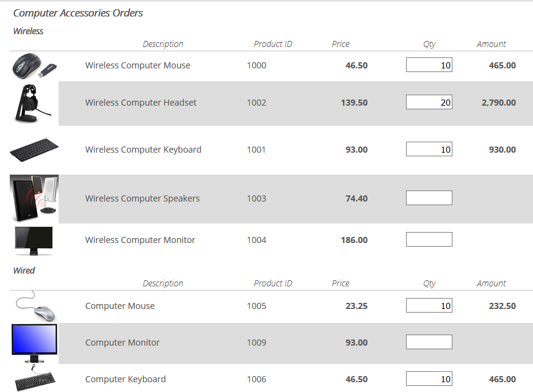Select the Wireless Computer Keyboard quantity box

[x=429, y=149]
